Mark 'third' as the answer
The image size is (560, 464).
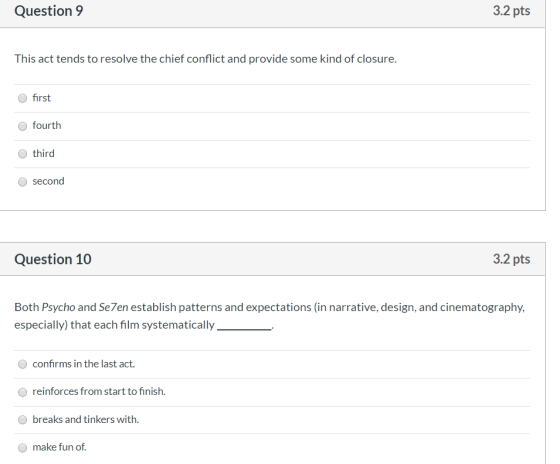tap(22, 154)
